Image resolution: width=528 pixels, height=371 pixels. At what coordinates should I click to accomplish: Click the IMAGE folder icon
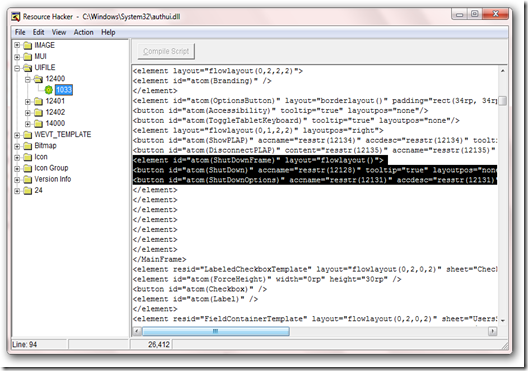coord(28,45)
